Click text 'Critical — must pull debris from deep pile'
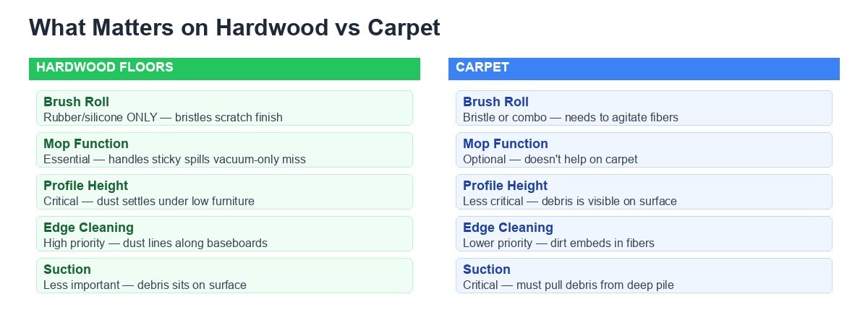Viewport: 868px width, 315px height. coord(569,285)
